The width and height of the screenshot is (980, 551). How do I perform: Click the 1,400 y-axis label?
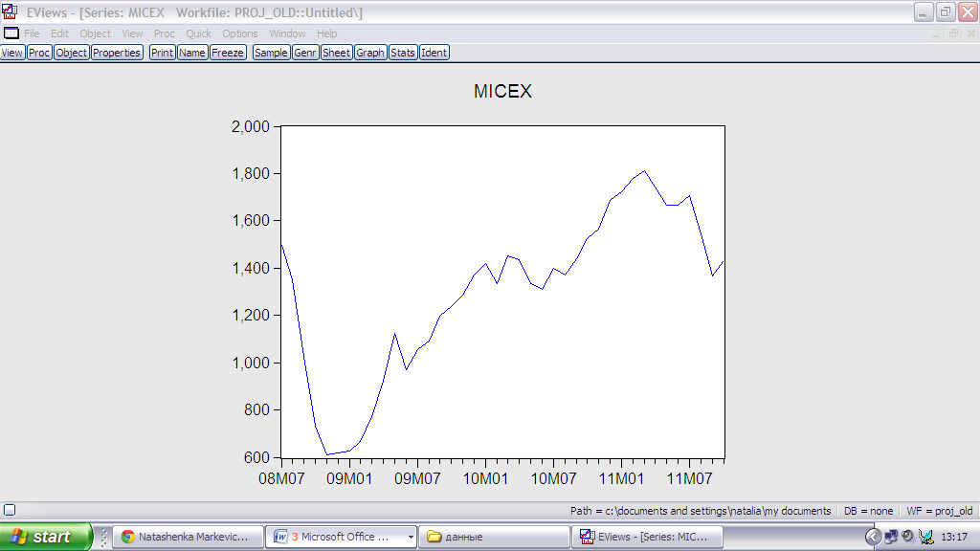click(250, 268)
